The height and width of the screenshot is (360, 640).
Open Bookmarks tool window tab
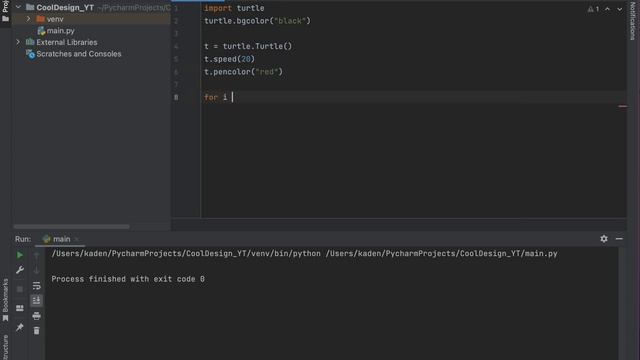[x=5, y=300]
